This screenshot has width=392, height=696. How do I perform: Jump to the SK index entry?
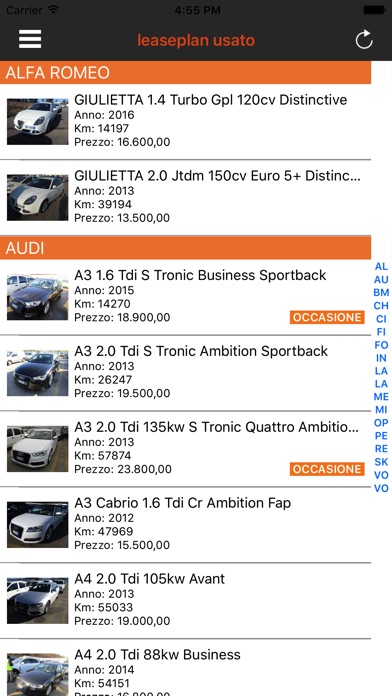pyautogui.click(x=381, y=462)
